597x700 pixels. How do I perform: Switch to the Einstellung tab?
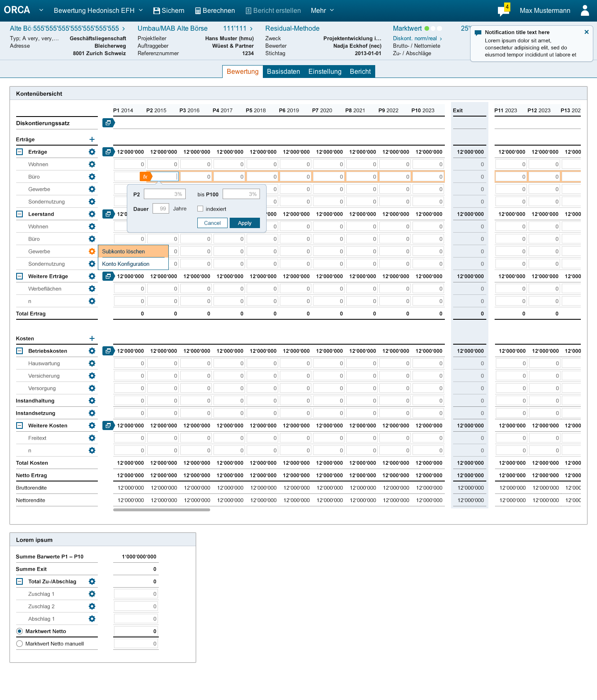point(325,71)
